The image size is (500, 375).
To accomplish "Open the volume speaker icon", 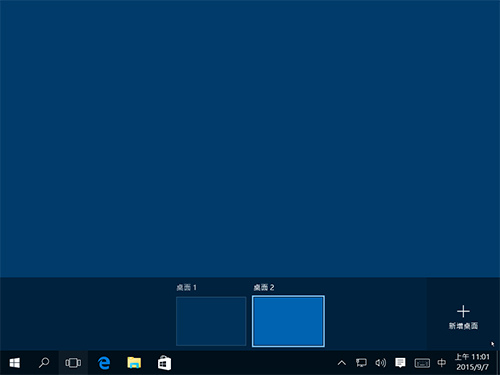I will pyautogui.click(x=380, y=363).
